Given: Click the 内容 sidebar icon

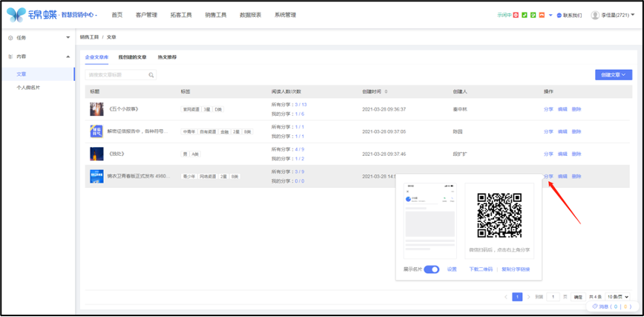Looking at the screenshot, I should pos(10,56).
